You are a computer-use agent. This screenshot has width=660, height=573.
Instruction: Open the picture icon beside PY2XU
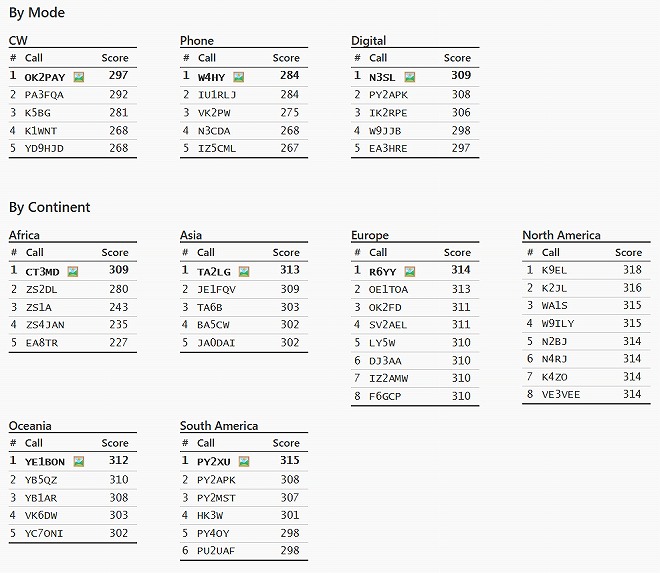[x=244, y=462]
